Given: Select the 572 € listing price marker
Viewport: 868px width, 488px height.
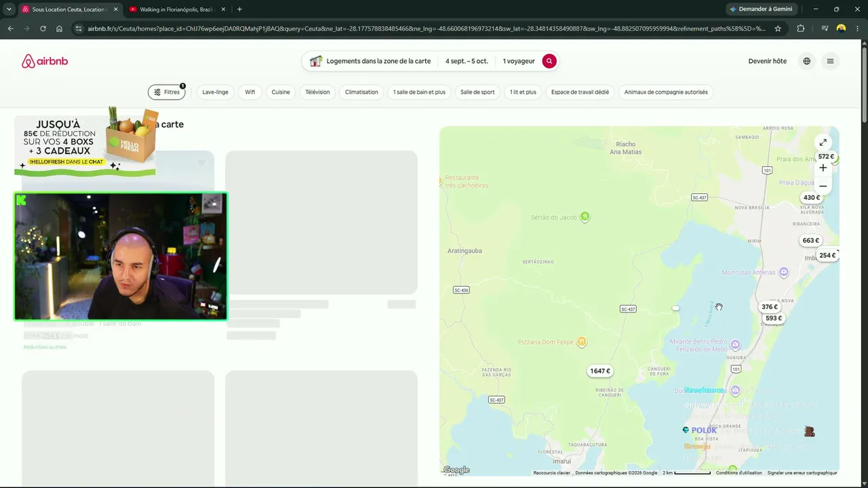Looking at the screenshot, I should (826, 157).
